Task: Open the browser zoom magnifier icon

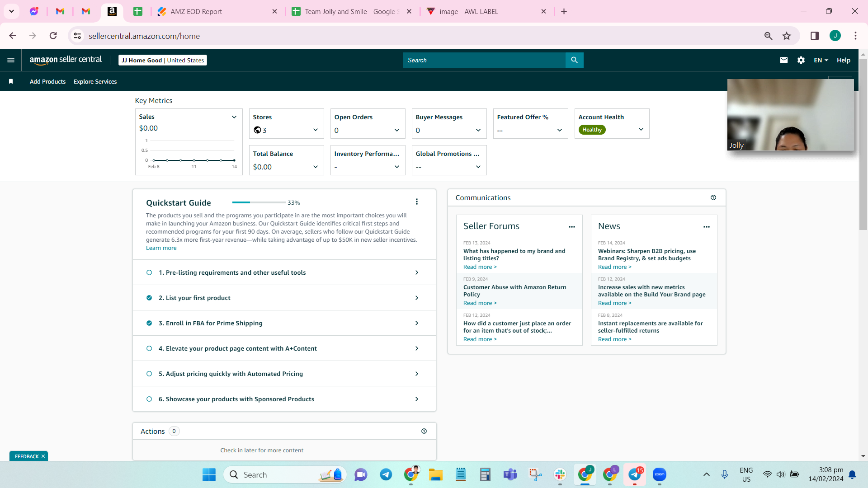Action: pos(768,36)
